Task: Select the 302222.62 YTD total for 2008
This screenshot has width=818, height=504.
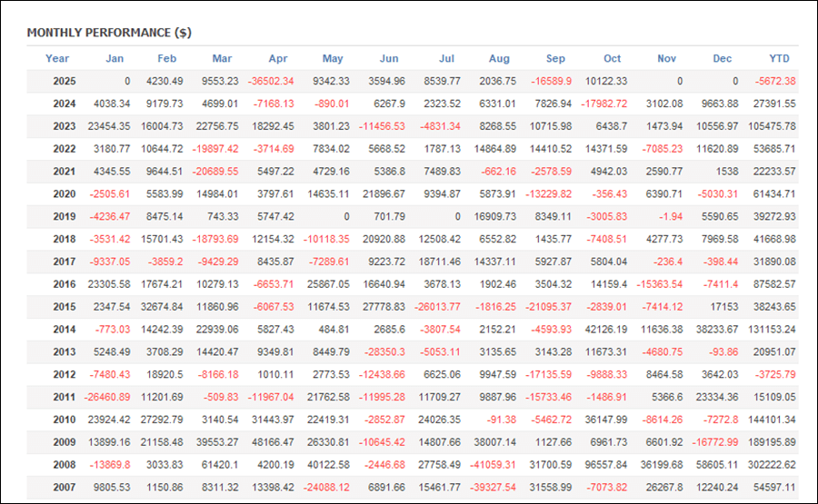Action: tap(769, 465)
